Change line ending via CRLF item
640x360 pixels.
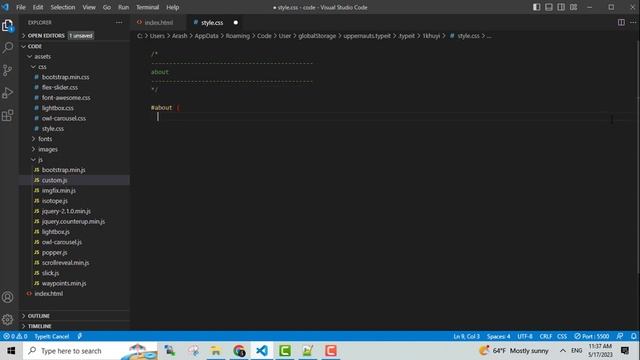[545, 336]
